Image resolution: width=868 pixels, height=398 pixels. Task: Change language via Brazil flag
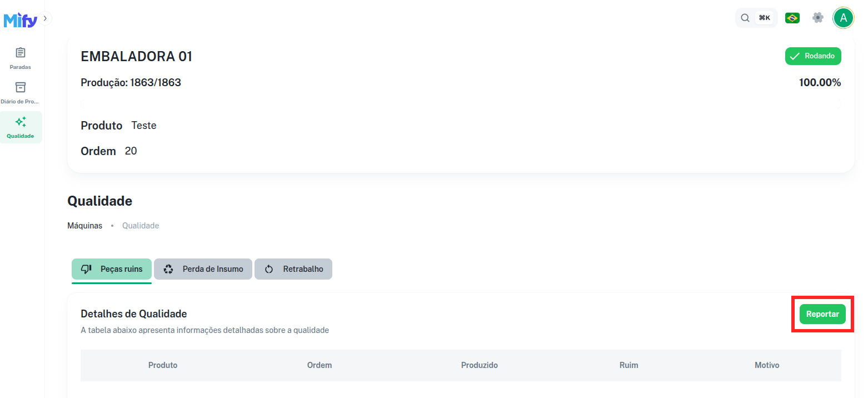pyautogui.click(x=792, y=18)
